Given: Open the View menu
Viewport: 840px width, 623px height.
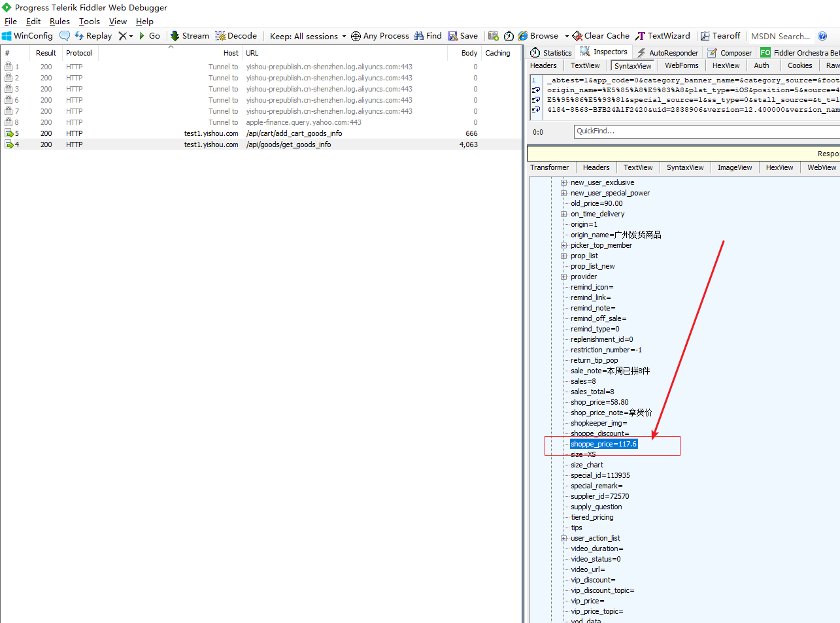Looking at the screenshot, I should coord(118,22).
